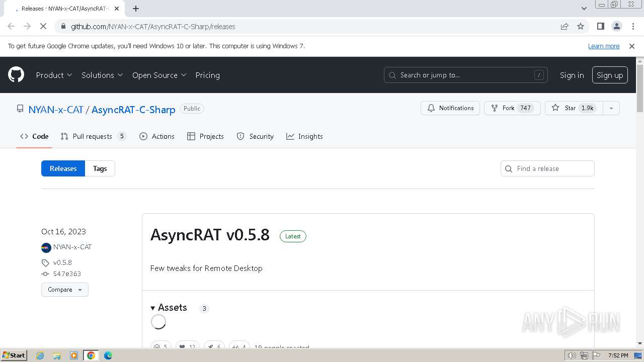Dismiss the Chrome update notice
This screenshot has height=362, width=644.
coord(632,46)
